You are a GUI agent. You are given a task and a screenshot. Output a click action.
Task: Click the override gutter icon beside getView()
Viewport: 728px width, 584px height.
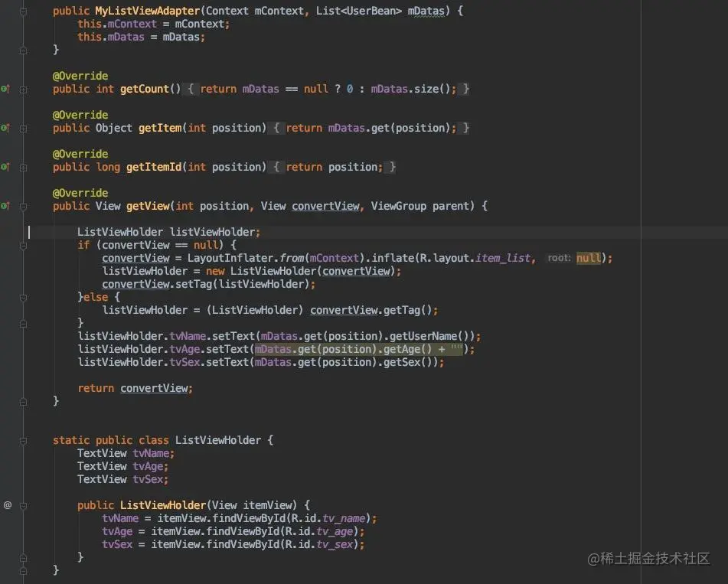[x=5, y=206]
